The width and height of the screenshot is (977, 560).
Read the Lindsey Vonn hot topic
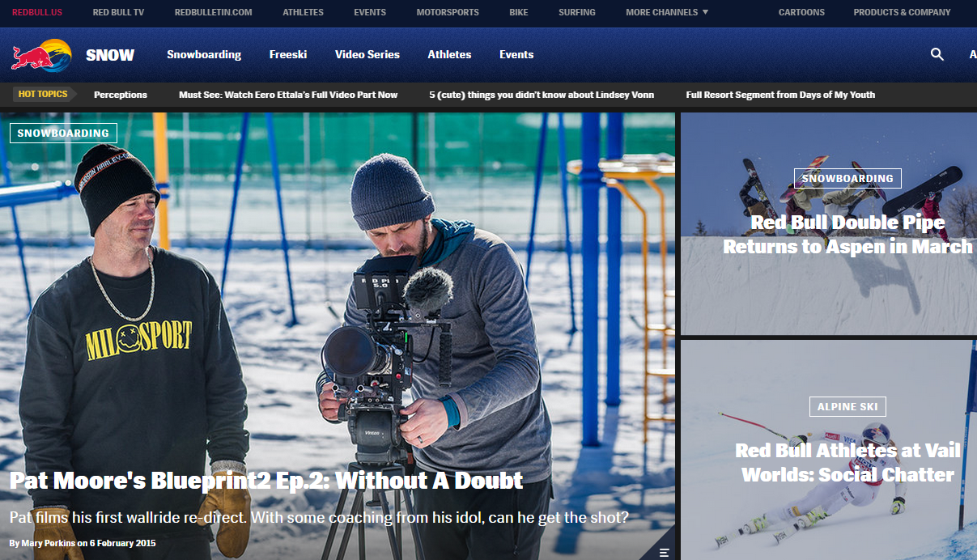(541, 95)
